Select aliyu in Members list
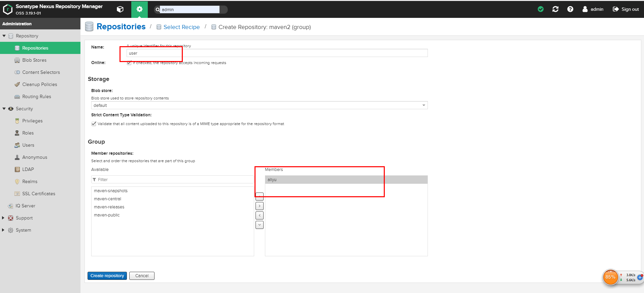This screenshot has width=644, height=293. point(346,180)
